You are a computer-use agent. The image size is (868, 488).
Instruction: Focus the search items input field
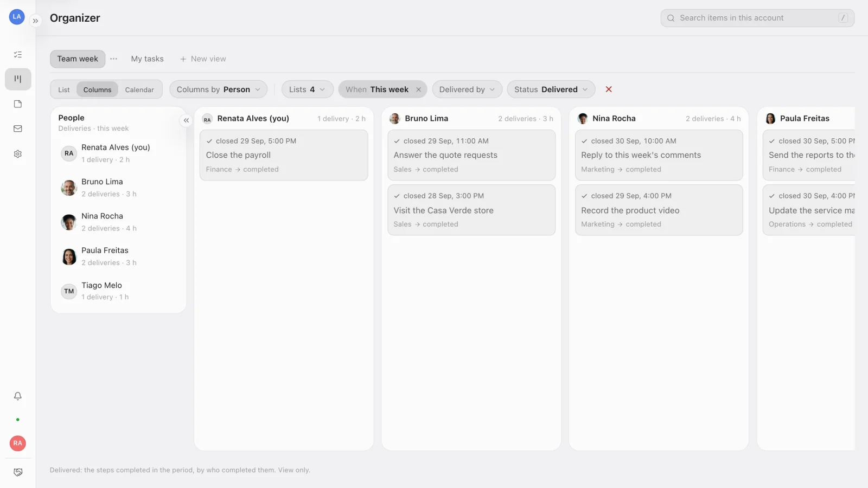[757, 18]
